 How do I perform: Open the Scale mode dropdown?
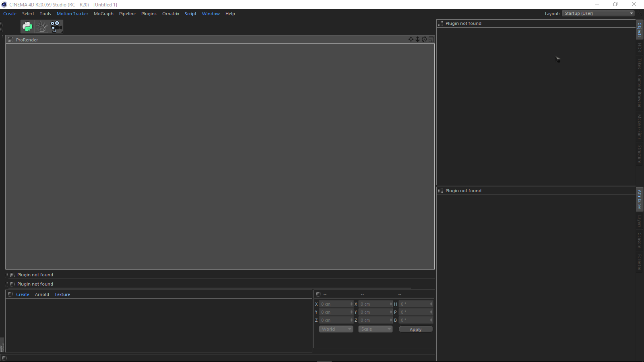point(376,329)
